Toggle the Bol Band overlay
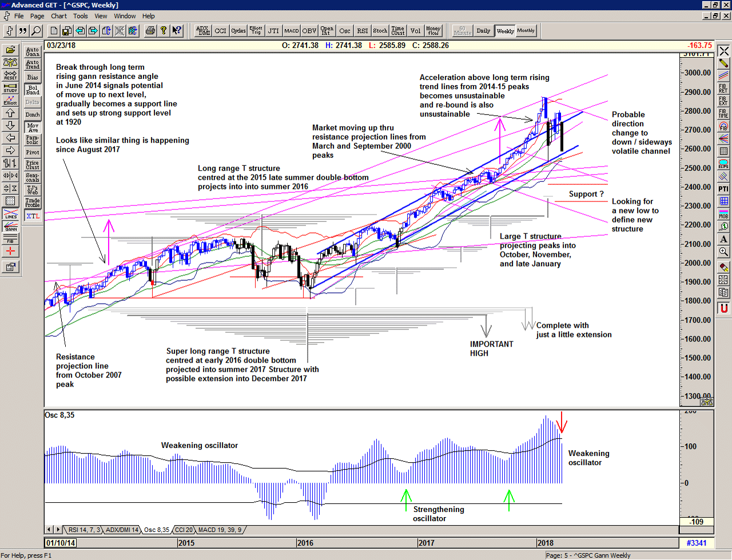 pyautogui.click(x=33, y=90)
